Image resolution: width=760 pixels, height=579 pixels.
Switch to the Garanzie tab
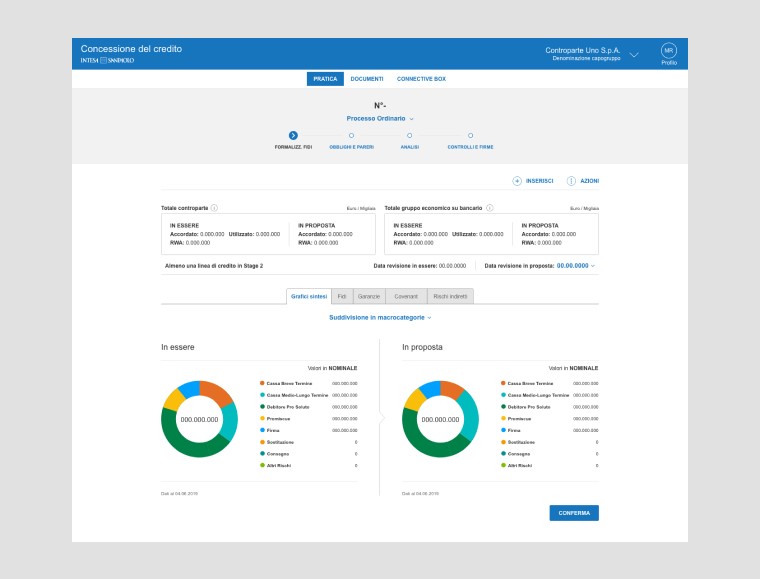369,296
